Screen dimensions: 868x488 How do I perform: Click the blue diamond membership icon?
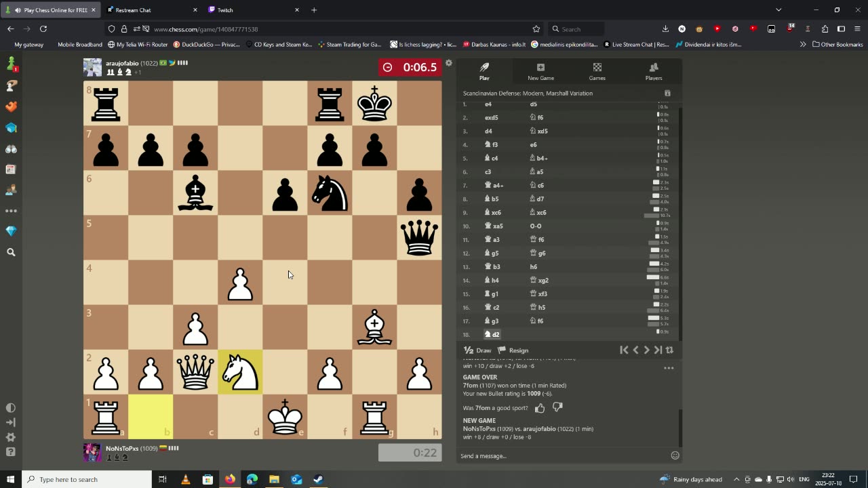[11, 231]
